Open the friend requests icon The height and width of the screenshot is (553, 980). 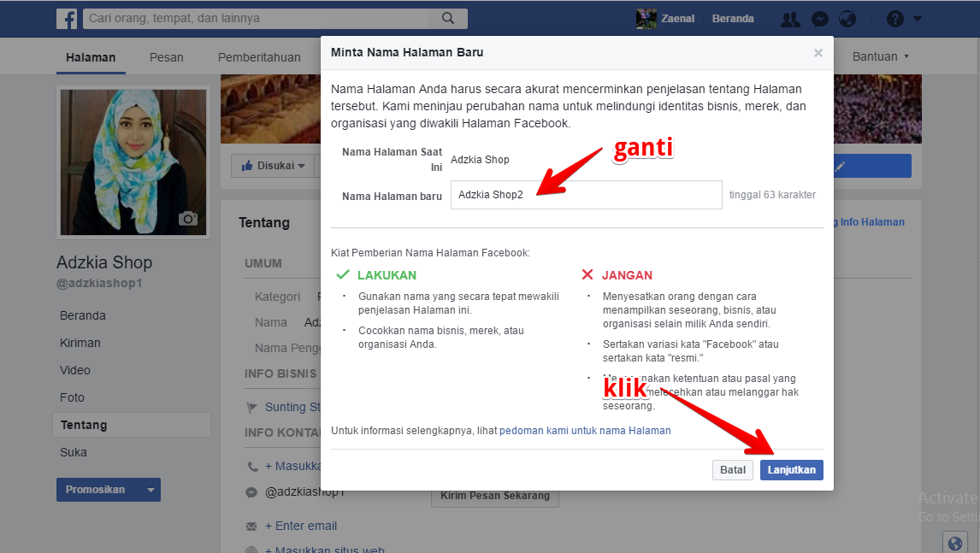point(790,20)
